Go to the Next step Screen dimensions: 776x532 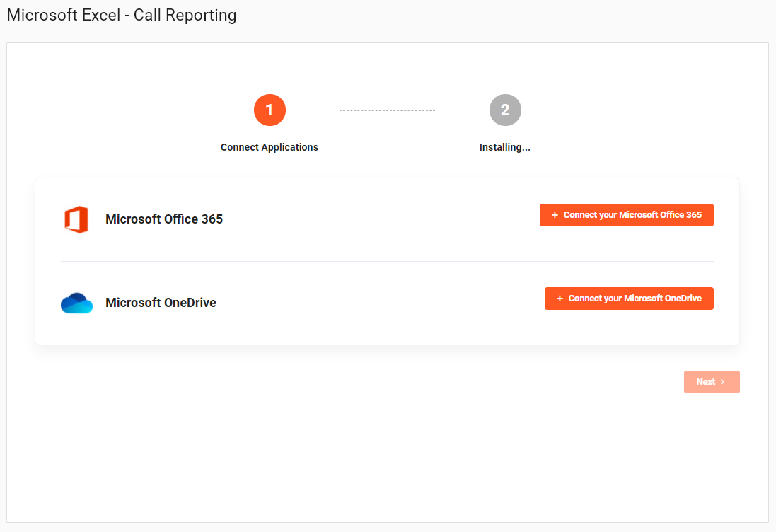click(712, 382)
